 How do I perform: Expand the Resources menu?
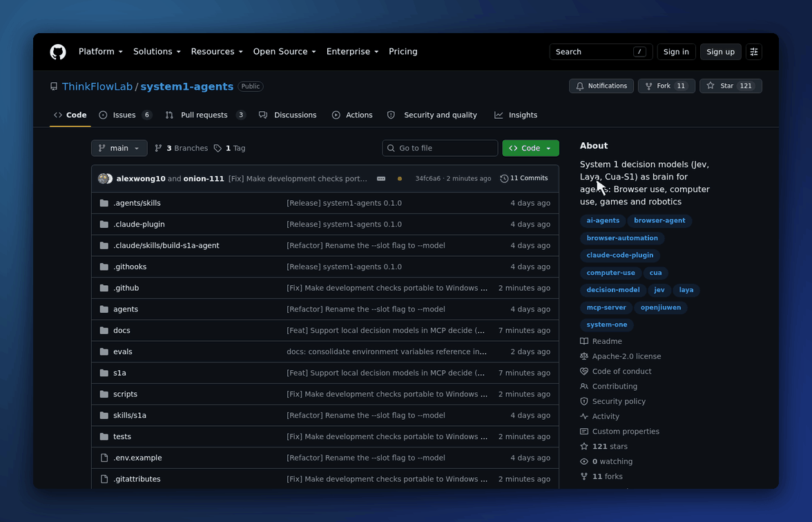tap(217, 52)
